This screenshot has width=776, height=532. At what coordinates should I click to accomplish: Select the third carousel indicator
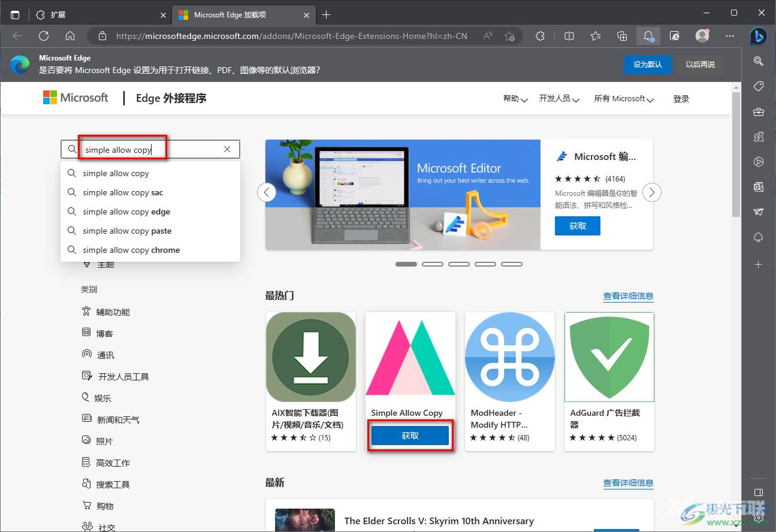tap(459, 264)
